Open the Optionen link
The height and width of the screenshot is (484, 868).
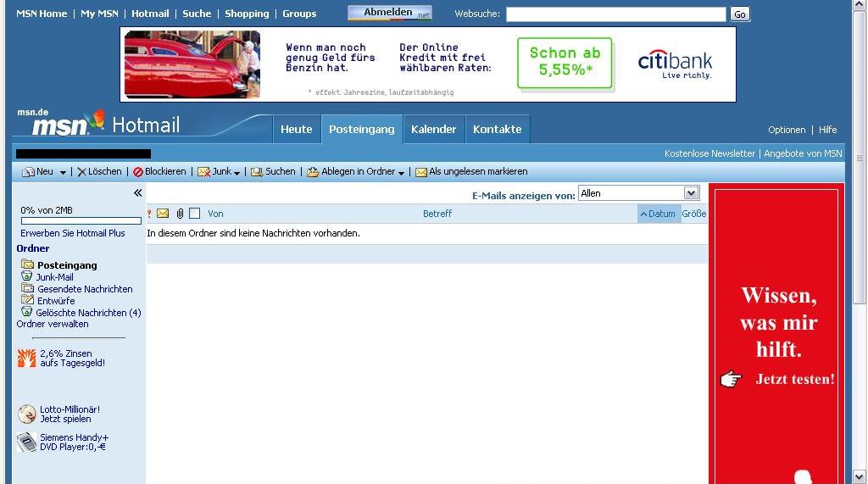coord(787,130)
